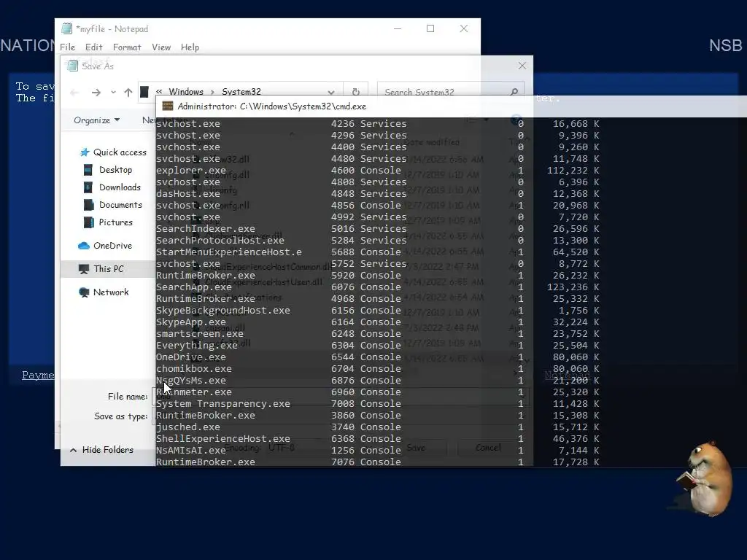Viewport: 747px width, 560px height.
Task: Click NsAMIsAI.exe in the process list
Action: 191,451
